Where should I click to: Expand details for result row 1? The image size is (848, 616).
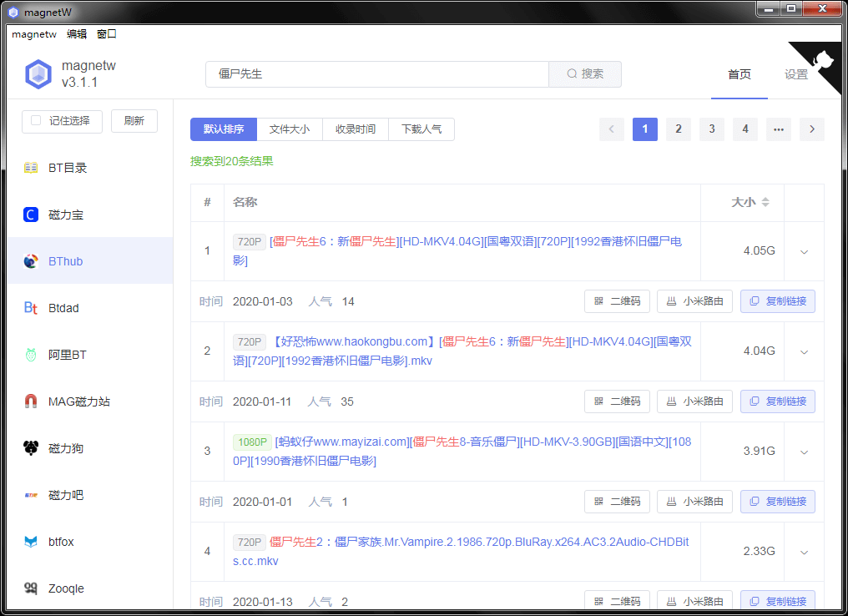pos(805,251)
